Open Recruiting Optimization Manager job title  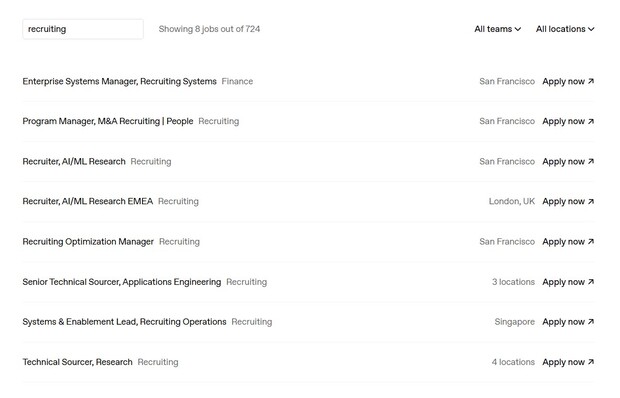(88, 242)
